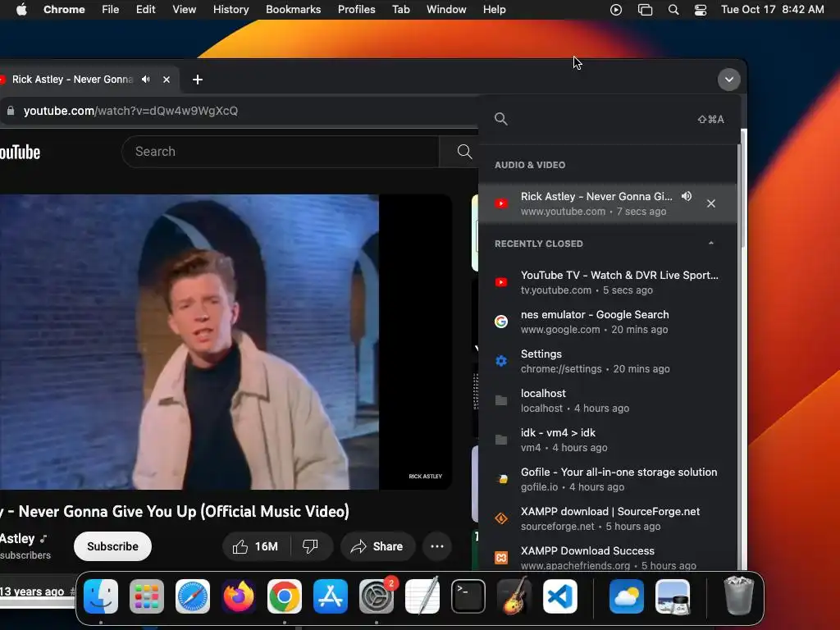
Task: Open the Tab menu
Action: tap(400, 10)
